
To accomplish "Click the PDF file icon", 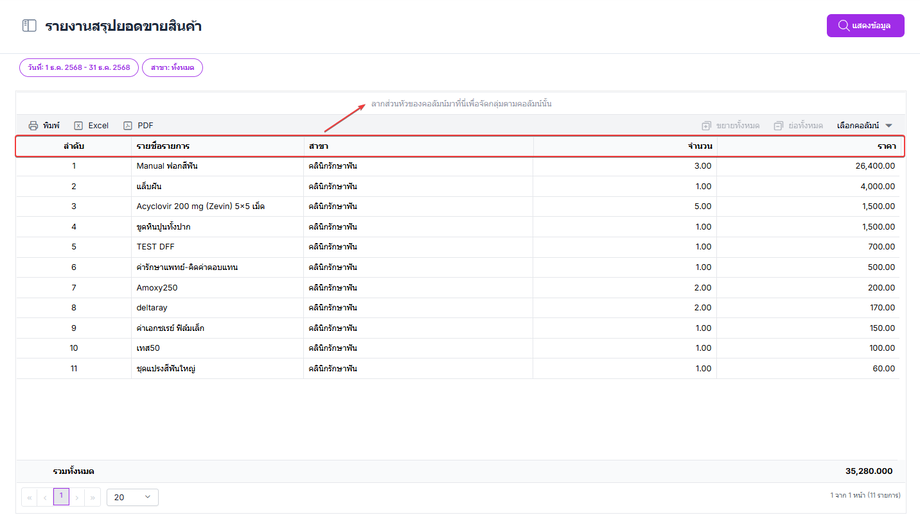I will 128,126.
